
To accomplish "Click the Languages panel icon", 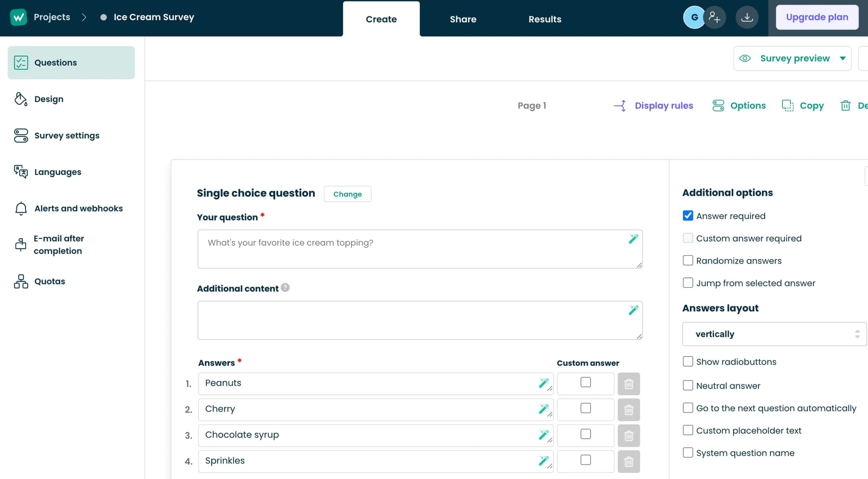I will point(21,172).
